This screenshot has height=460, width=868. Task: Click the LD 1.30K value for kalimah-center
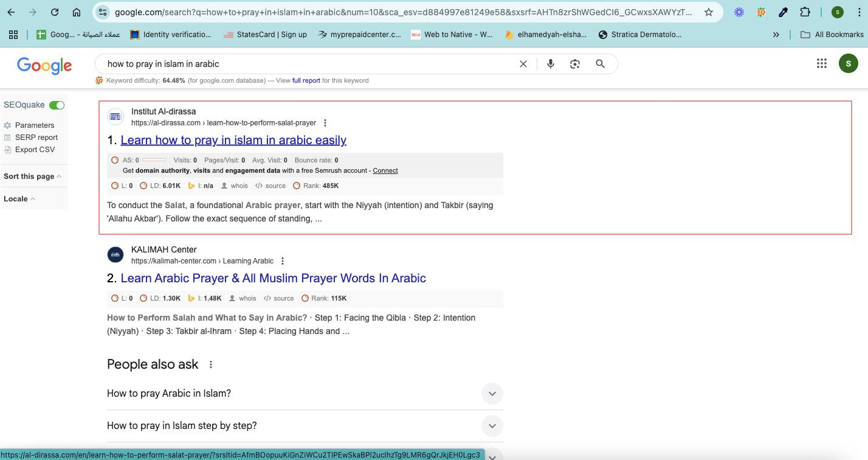(171, 298)
